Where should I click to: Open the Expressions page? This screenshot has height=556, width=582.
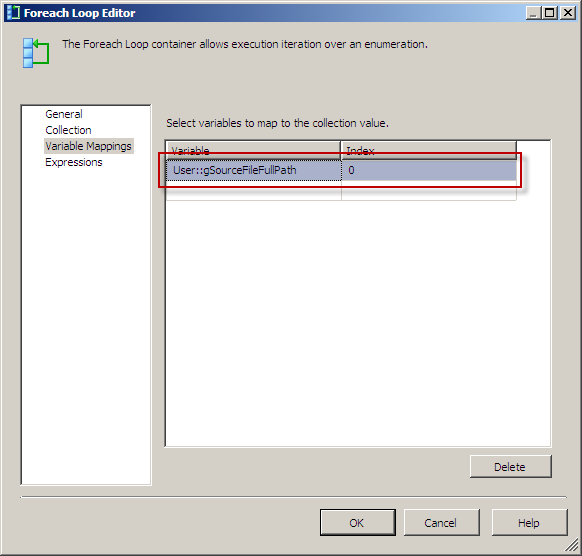click(73, 162)
